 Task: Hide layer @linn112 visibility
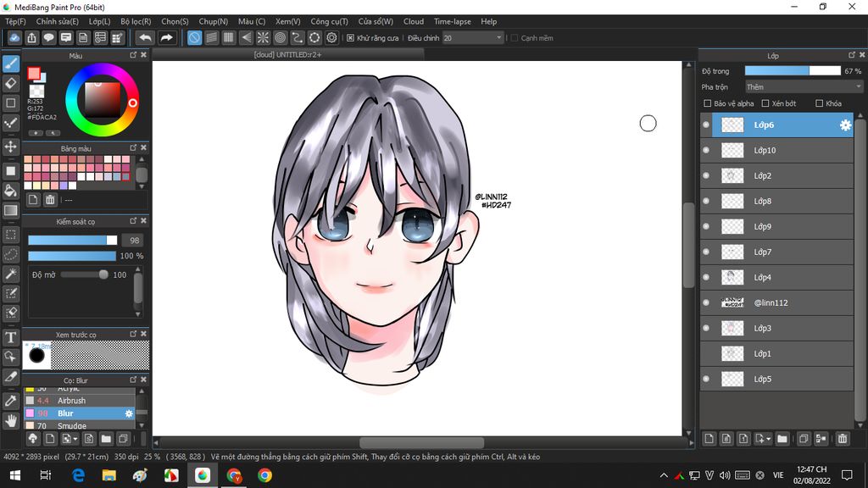[706, 303]
